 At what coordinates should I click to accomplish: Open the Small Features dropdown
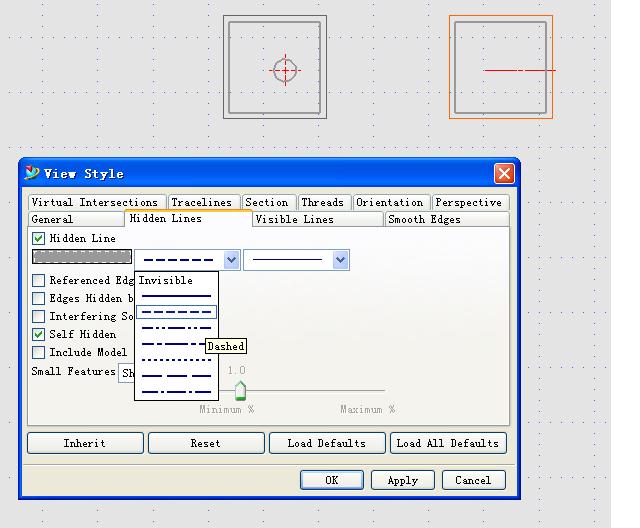[127, 373]
